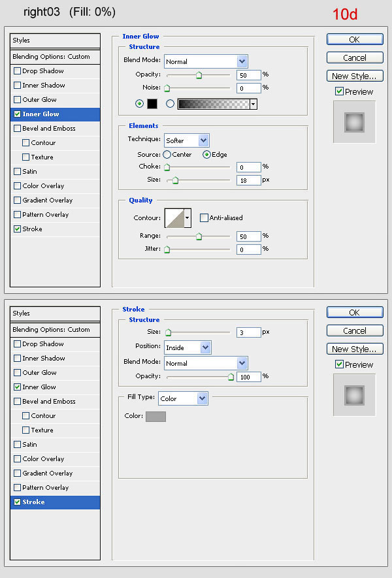Click the gray Stroke color swatch

point(155,416)
